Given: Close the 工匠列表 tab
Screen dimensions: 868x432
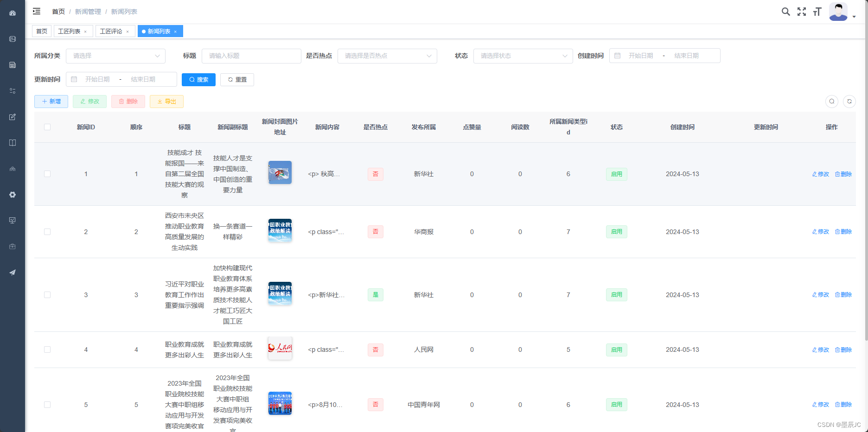Looking at the screenshot, I should (85, 32).
